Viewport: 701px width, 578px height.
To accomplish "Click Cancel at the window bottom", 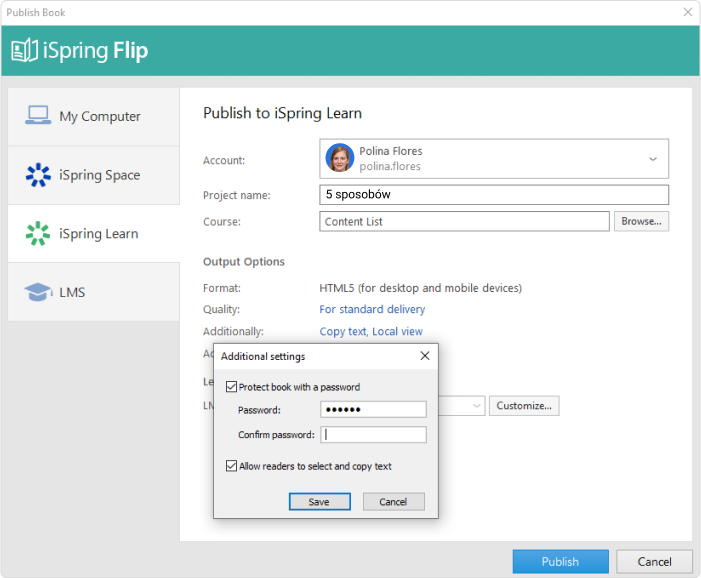I will pos(654,561).
